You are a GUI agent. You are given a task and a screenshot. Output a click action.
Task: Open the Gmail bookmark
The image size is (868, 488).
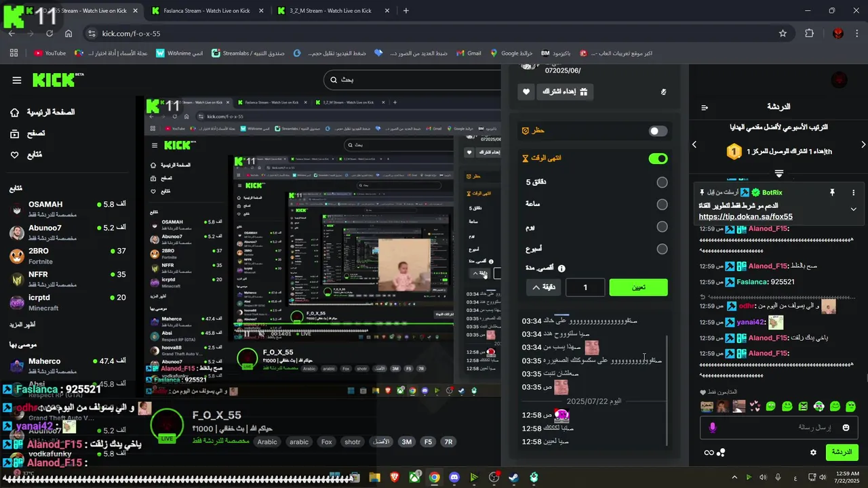468,53
